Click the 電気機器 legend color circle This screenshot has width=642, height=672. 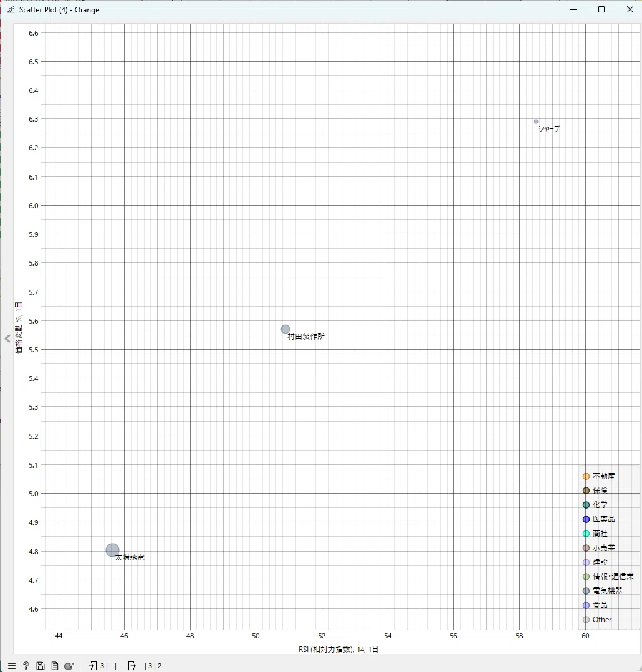587,591
